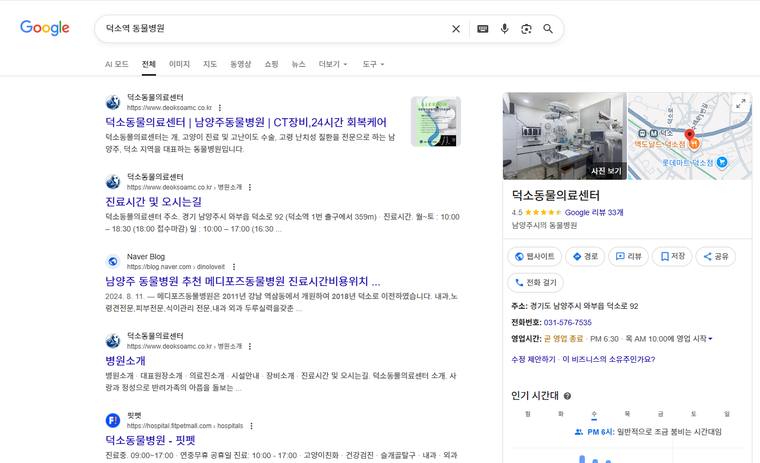Click the 수정 제안하기 link
This screenshot has width=760, height=463.
click(533, 359)
